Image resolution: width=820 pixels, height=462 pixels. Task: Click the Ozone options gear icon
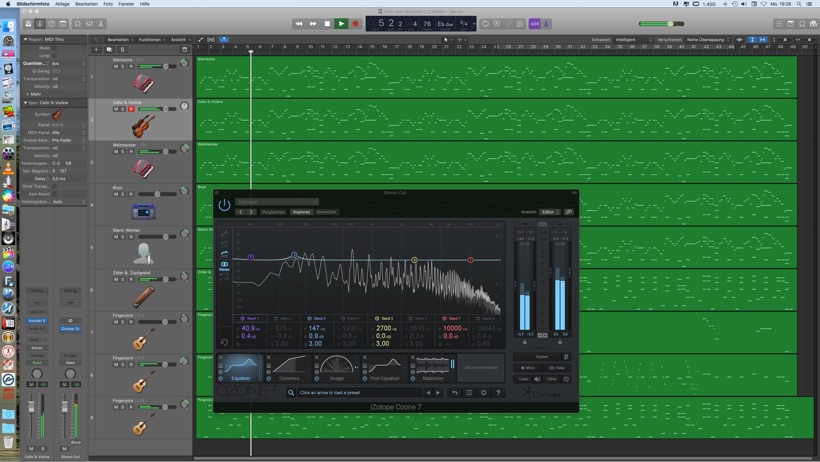tap(484, 392)
